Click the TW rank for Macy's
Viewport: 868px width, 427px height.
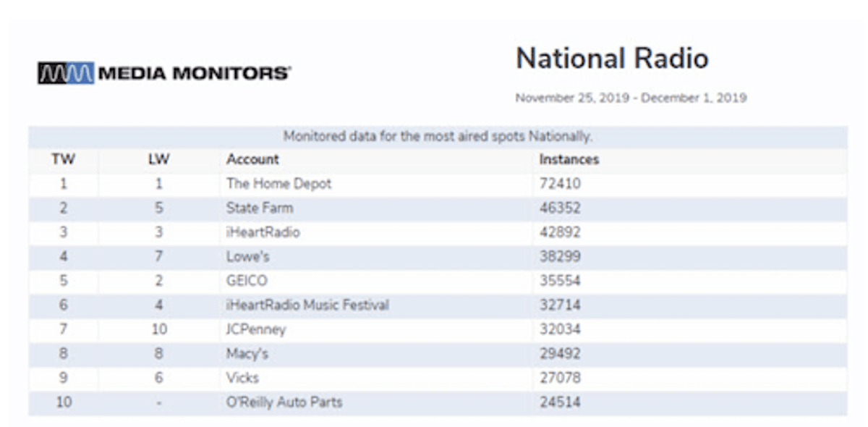pyautogui.click(x=64, y=354)
